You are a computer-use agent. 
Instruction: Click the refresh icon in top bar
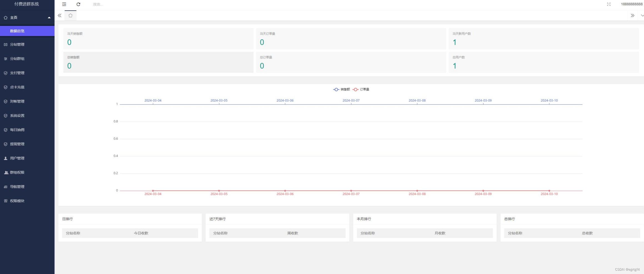click(x=78, y=4)
